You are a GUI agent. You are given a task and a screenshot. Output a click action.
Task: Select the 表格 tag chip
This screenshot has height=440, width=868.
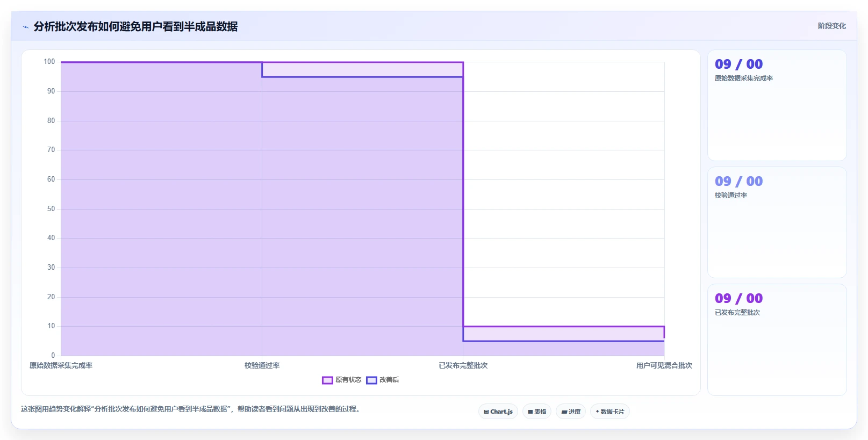click(x=537, y=412)
